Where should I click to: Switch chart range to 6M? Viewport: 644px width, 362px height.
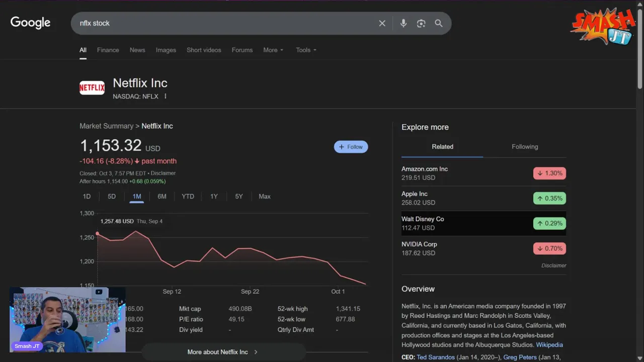coord(162,197)
